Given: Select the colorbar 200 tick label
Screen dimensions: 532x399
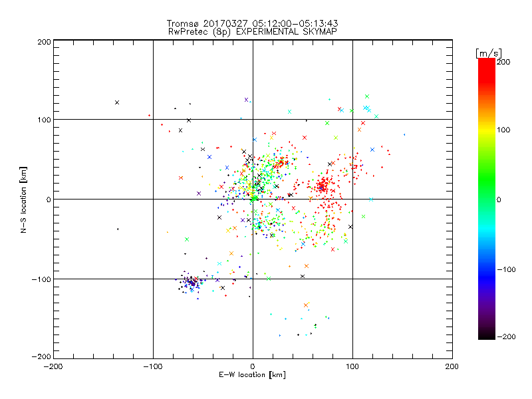Looking at the screenshot, I should click(503, 62).
